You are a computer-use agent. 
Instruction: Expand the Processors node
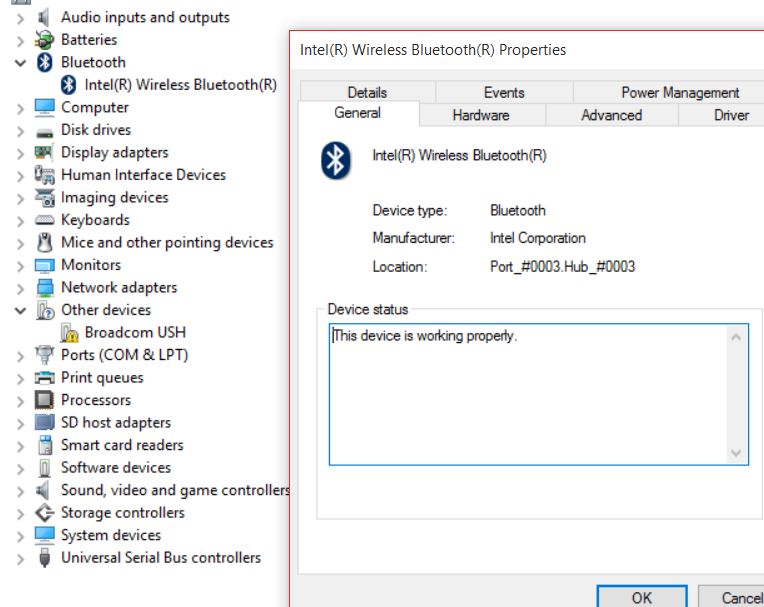[x=20, y=401]
